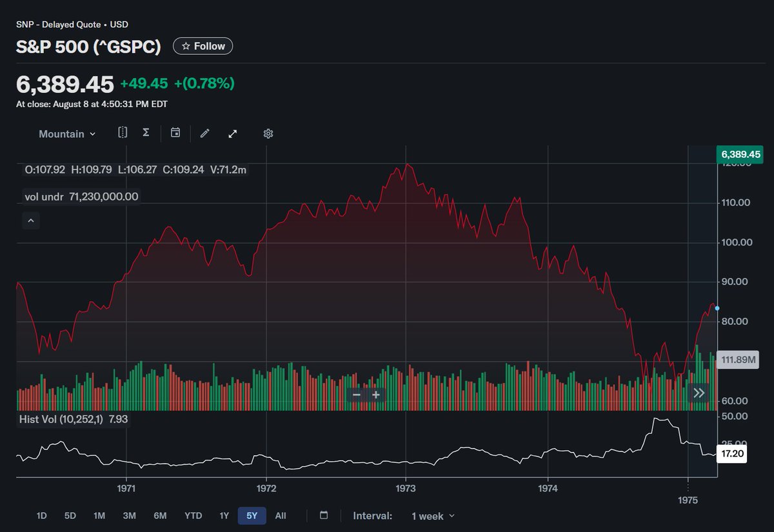Select the YTD range
The width and height of the screenshot is (774, 532).
[x=193, y=516]
